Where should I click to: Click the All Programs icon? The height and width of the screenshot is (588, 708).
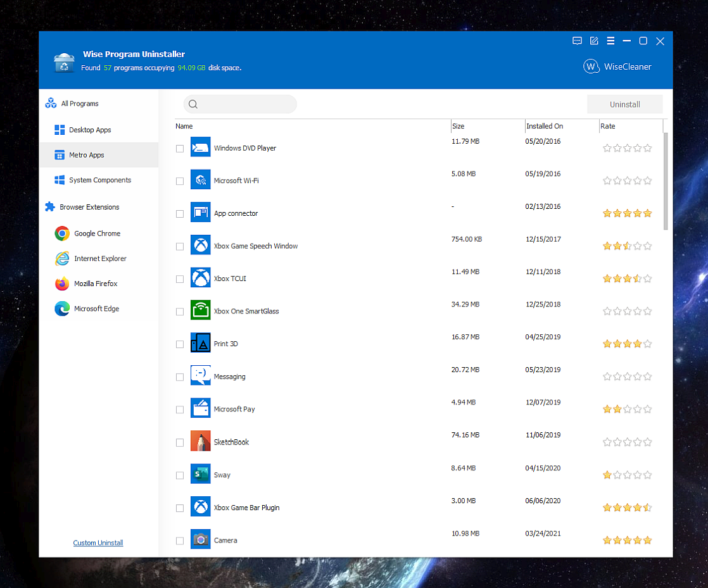coord(51,103)
